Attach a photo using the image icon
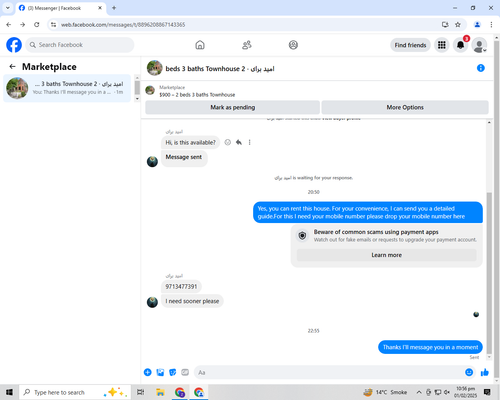Image resolution: width=500 pixels, height=400 pixels. 160,372
